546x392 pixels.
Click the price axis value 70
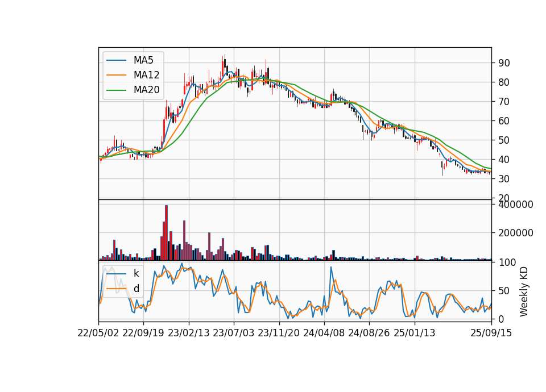(504, 102)
